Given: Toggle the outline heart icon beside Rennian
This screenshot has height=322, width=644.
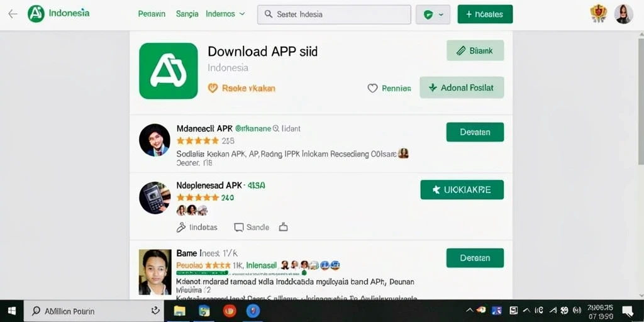Looking at the screenshot, I should [372, 88].
